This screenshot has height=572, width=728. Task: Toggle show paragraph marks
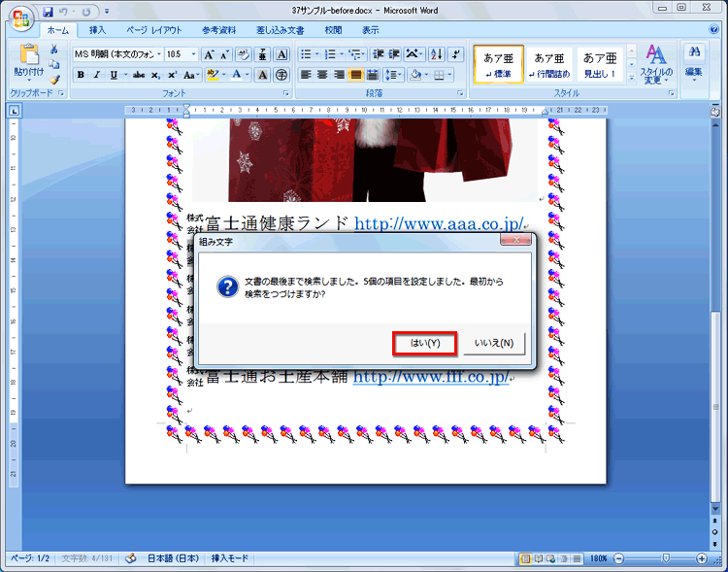tap(456, 54)
